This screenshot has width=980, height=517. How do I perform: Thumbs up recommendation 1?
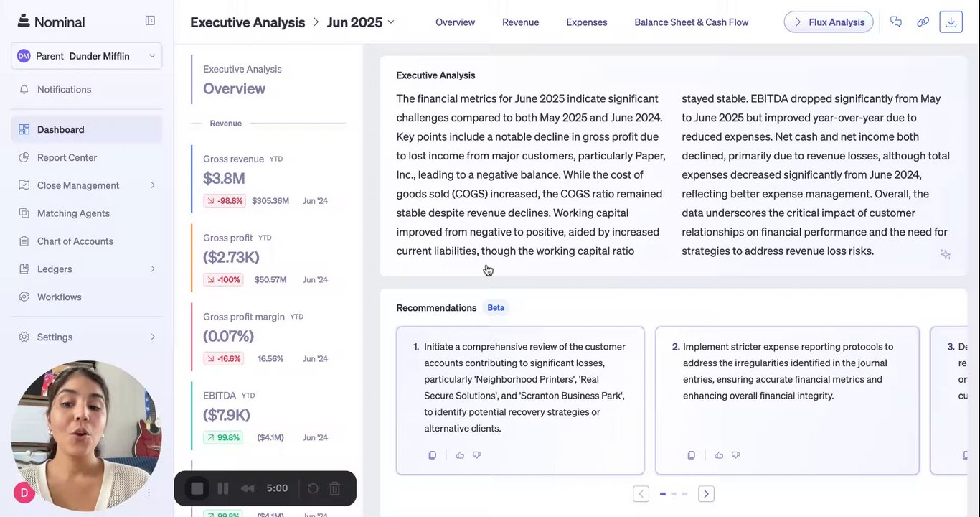460,455
